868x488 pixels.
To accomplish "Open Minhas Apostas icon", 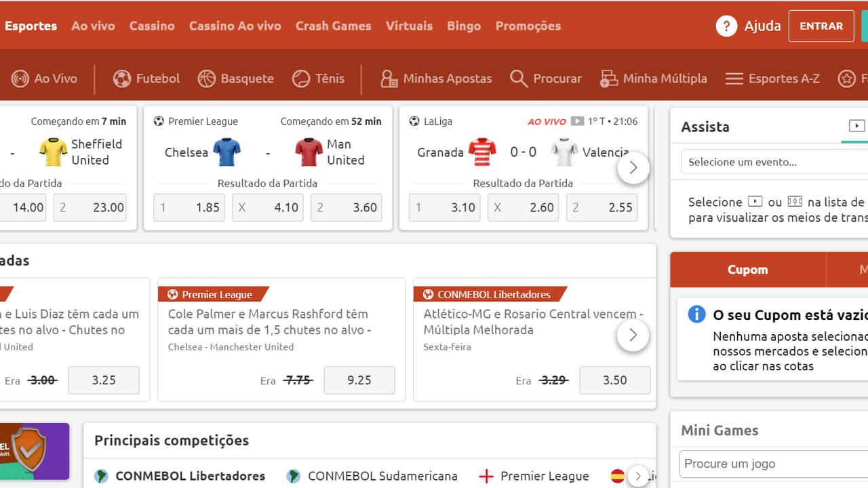I will point(389,79).
